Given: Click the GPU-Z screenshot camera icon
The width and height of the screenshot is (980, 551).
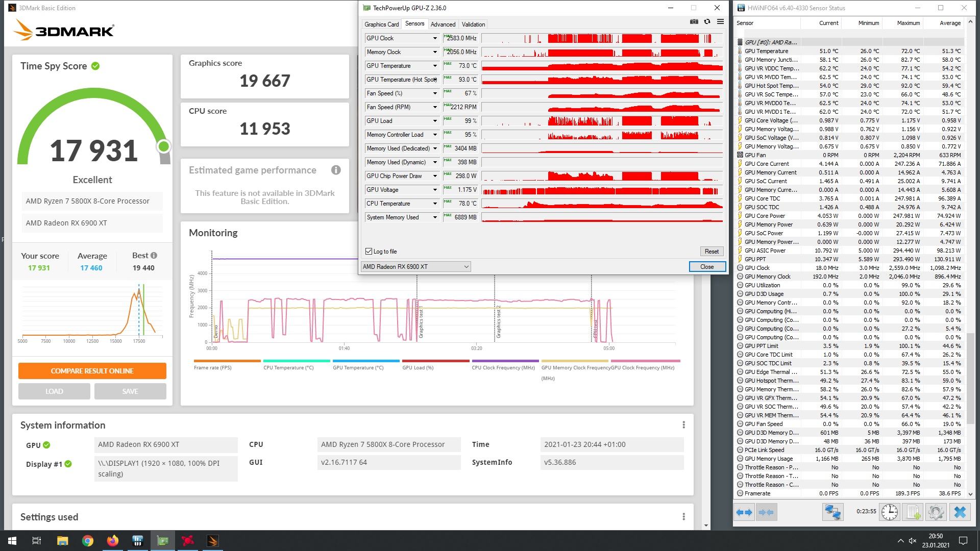Looking at the screenshot, I should [694, 21].
